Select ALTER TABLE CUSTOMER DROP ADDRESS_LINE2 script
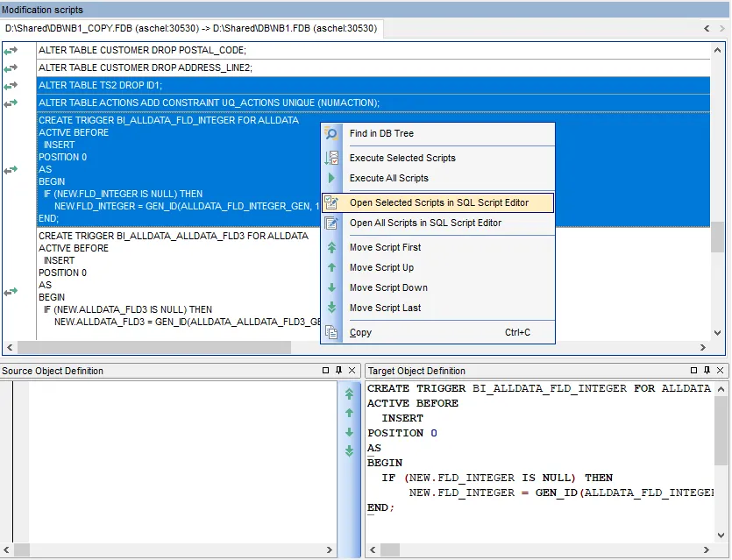 [x=373, y=68]
